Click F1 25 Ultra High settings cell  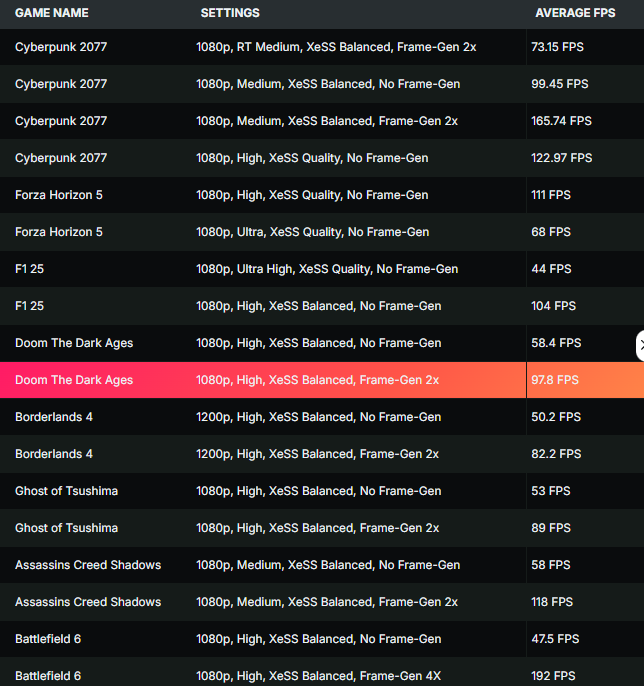click(327, 269)
